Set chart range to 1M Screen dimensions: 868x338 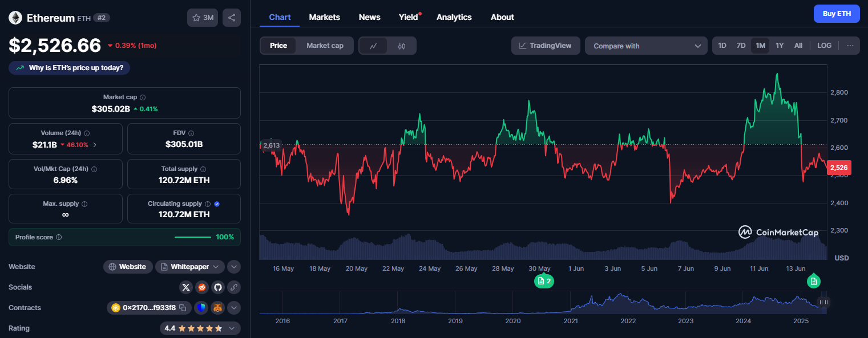(760, 46)
